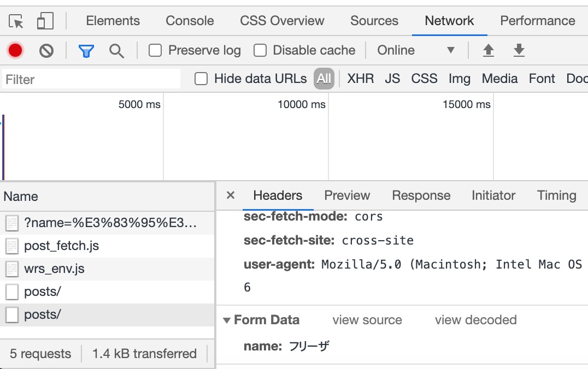
Task: Filter requests by Media type
Action: (x=499, y=79)
